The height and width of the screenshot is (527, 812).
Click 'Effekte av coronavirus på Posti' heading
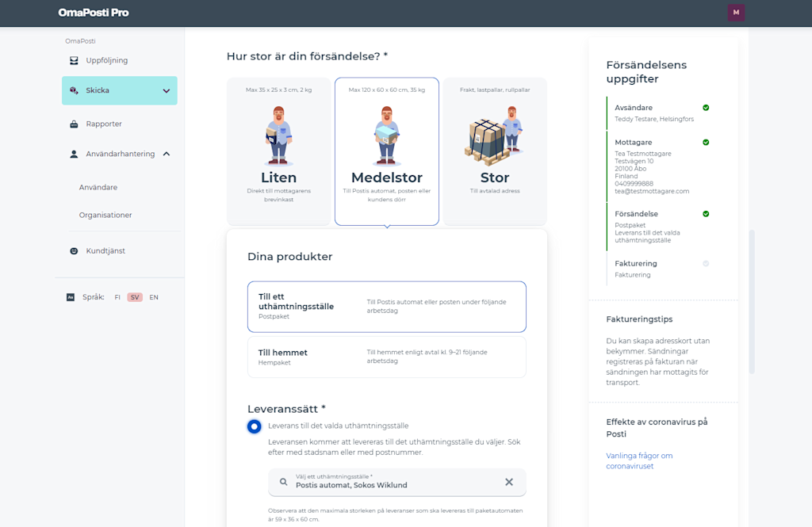[x=657, y=428]
